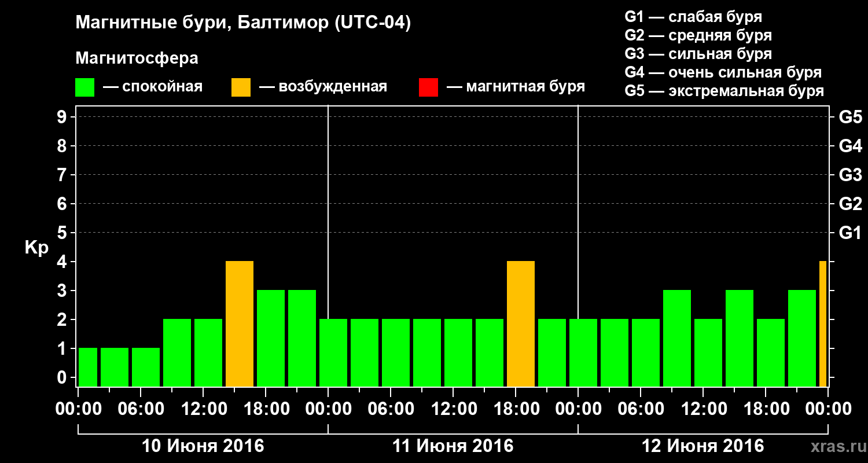868x463 pixels.
Task: Click the green bar straddling midnight starting 11 June
Action: (333, 353)
